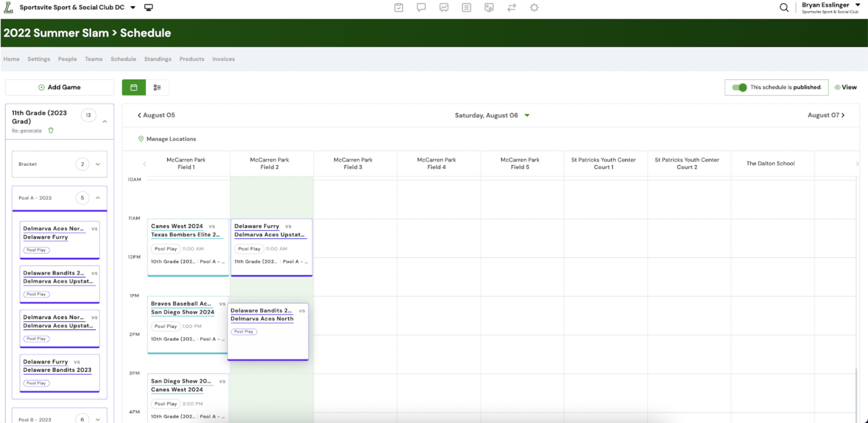Screen dimensions: 868x423
Task: Delete the 11th Grade schedule with trash icon
Action: click(51, 130)
